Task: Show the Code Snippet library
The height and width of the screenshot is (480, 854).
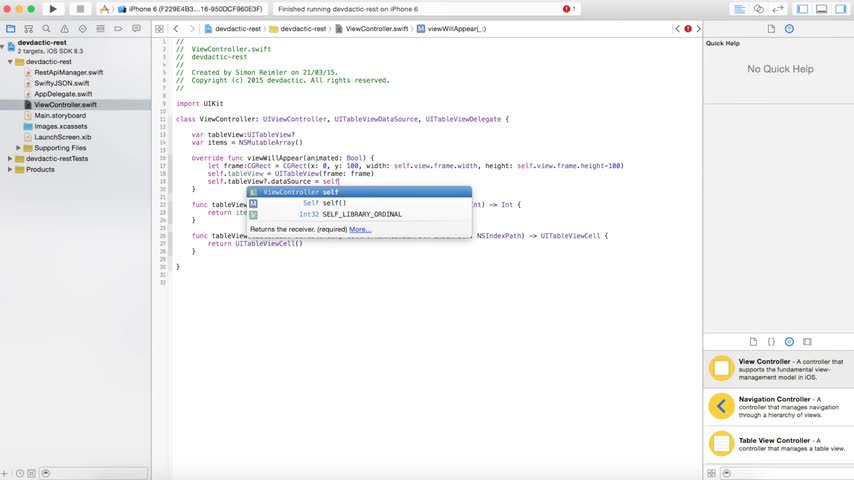Action: tap(771, 342)
